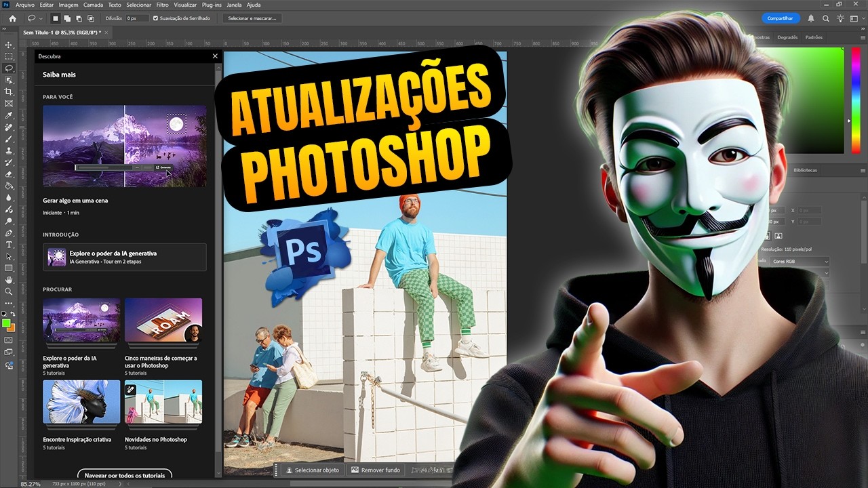Choose Add to Selection mode
The image size is (868, 488).
click(68, 18)
